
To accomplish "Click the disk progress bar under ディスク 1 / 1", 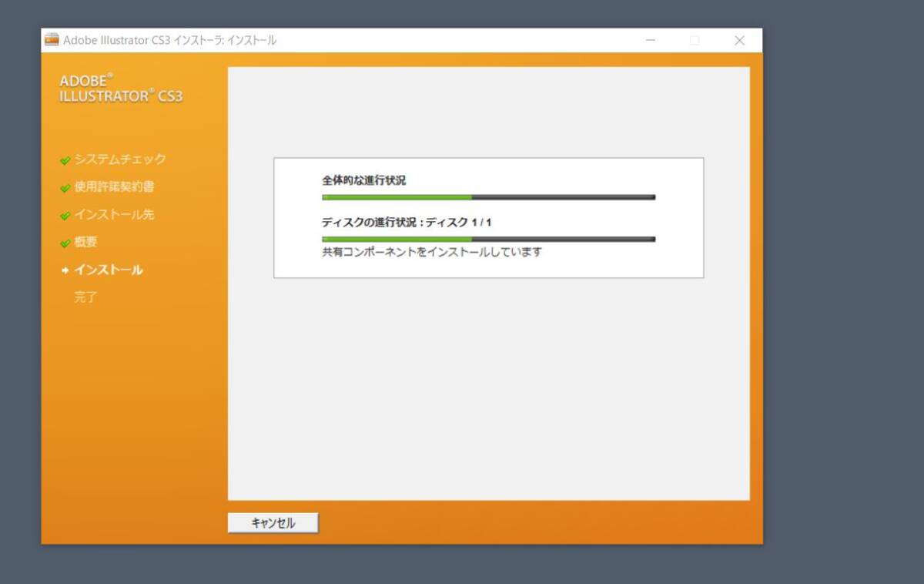I will (x=488, y=240).
